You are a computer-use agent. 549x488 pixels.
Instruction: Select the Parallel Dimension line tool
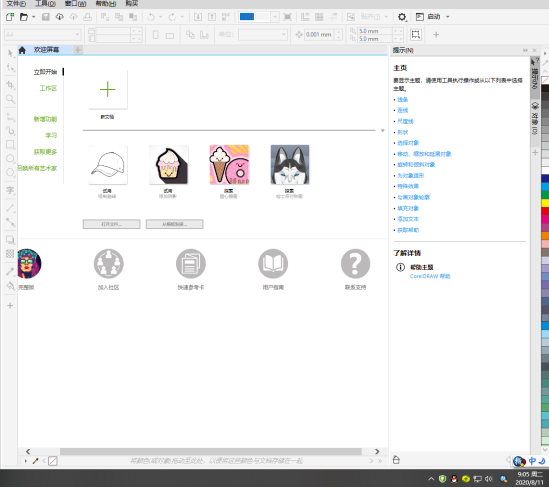[x=10, y=208]
